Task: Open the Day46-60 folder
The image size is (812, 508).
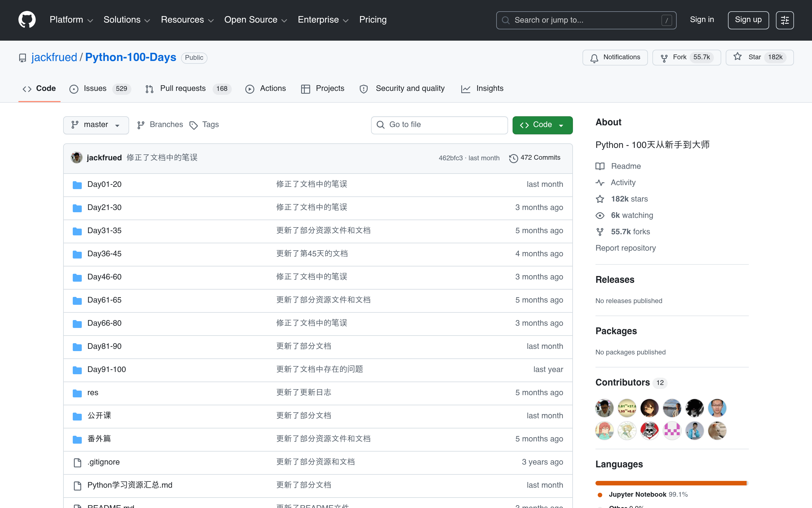Action: (x=104, y=277)
